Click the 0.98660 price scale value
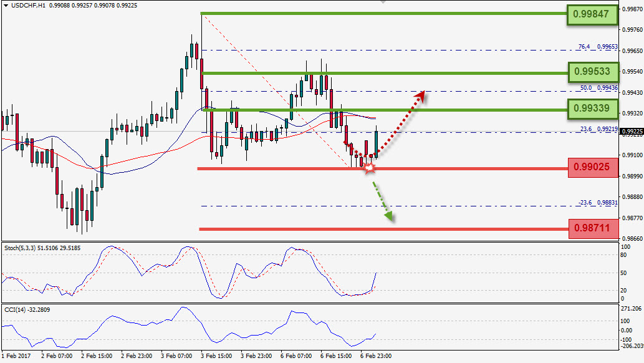644x363 pixels. point(633,238)
